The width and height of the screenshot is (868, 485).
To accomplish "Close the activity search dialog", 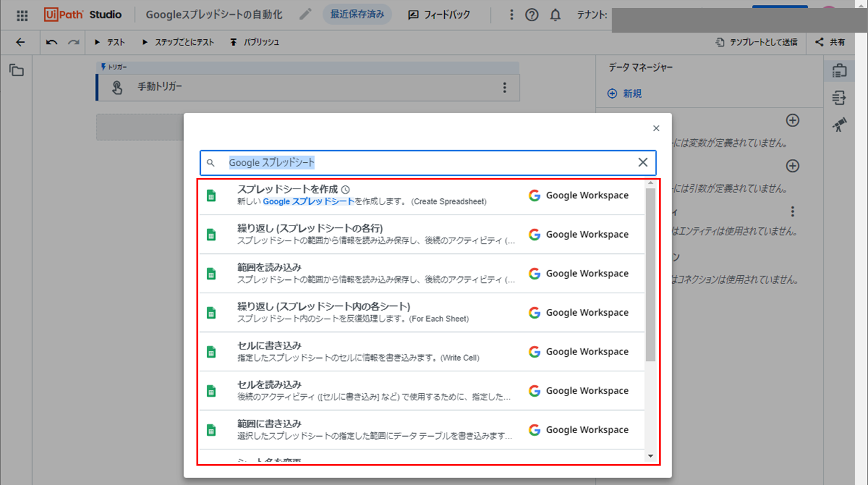I will pyautogui.click(x=656, y=128).
